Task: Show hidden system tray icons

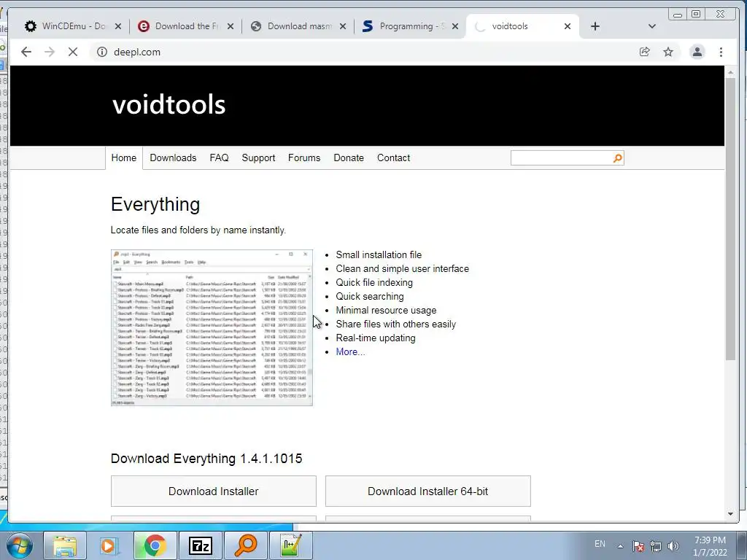Action: (x=620, y=546)
